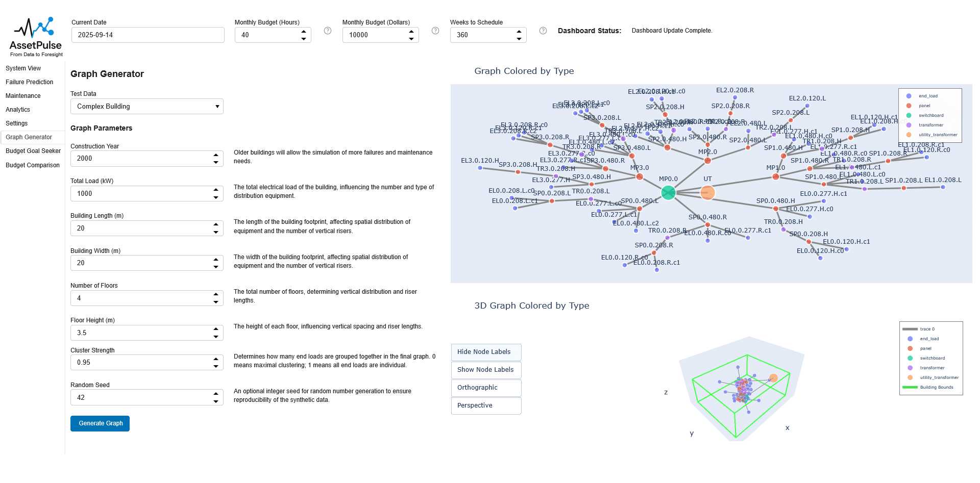Click the MP2.0 panel node in graph
This screenshot has width=980, height=483.
pyautogui.click(x=707, y=161)
